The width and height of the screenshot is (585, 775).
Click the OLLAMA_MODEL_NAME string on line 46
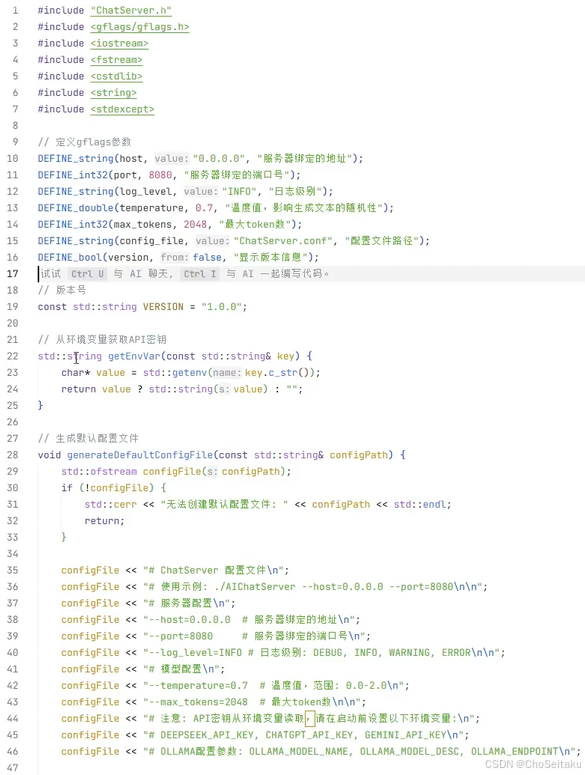(x=362, y=752)
